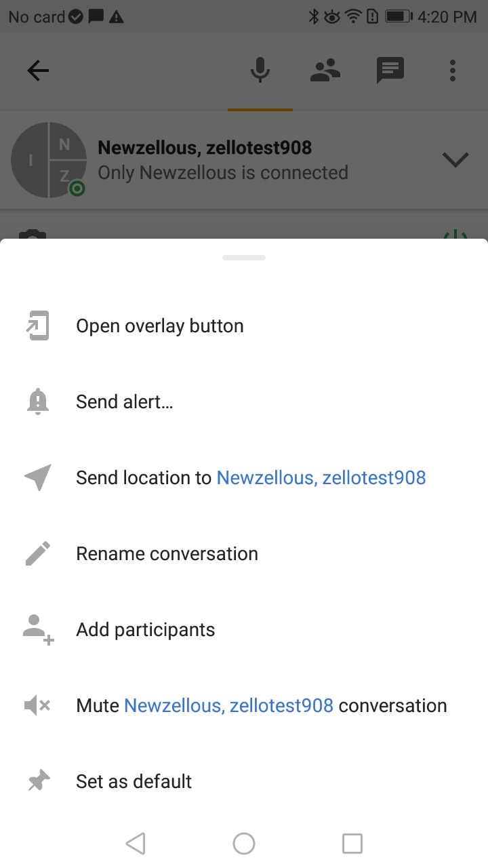Click "Only Newzellous is connected" status text

(223, 173)
